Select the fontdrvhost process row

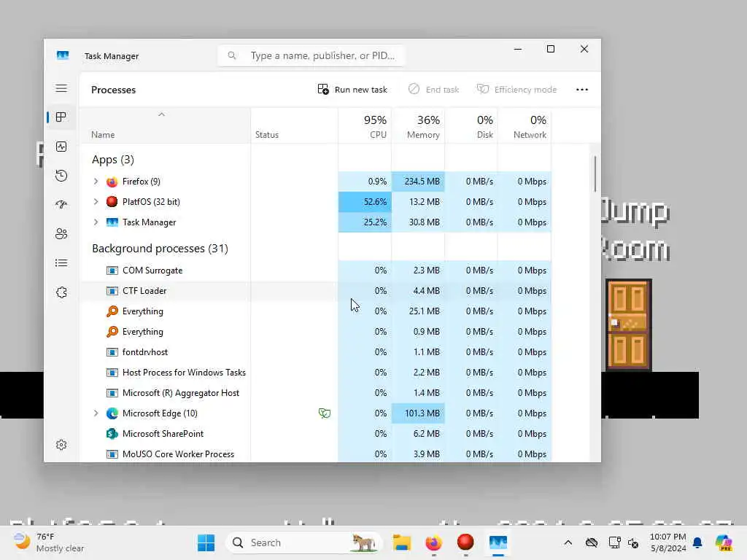(x=317, y=352)
